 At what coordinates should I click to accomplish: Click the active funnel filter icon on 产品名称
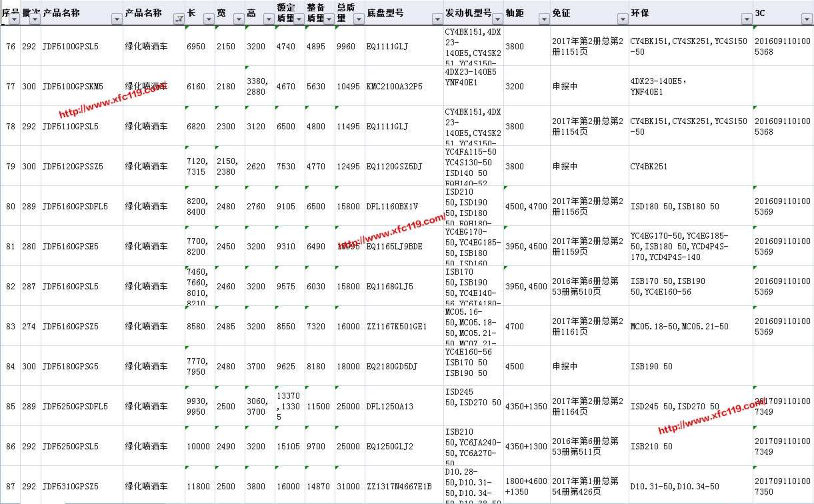coord(179,20)
